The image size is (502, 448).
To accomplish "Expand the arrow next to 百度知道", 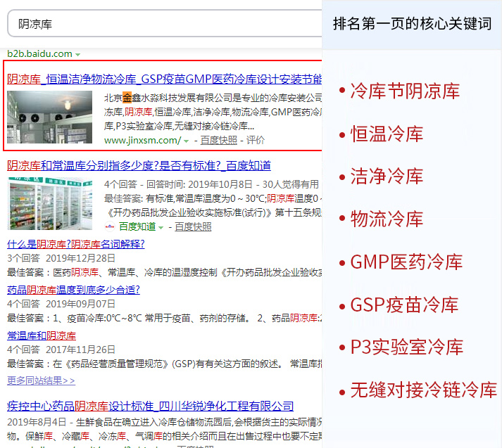I will tap(161, 227).
